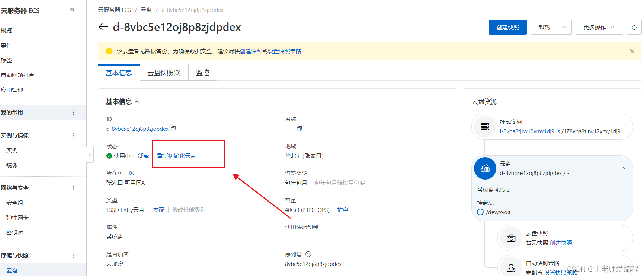Open 镜像 in the sidebar

pyautogui.click(x=12, y=165)
